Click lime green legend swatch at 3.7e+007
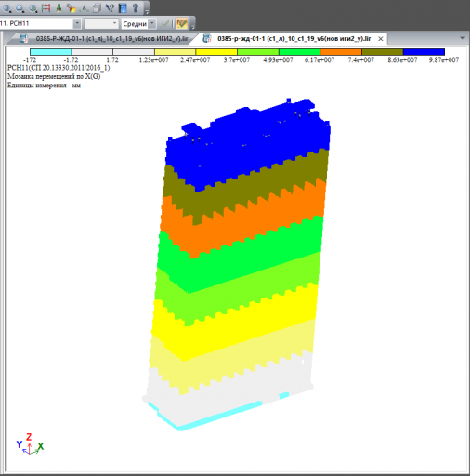 [x=258, y=52]
